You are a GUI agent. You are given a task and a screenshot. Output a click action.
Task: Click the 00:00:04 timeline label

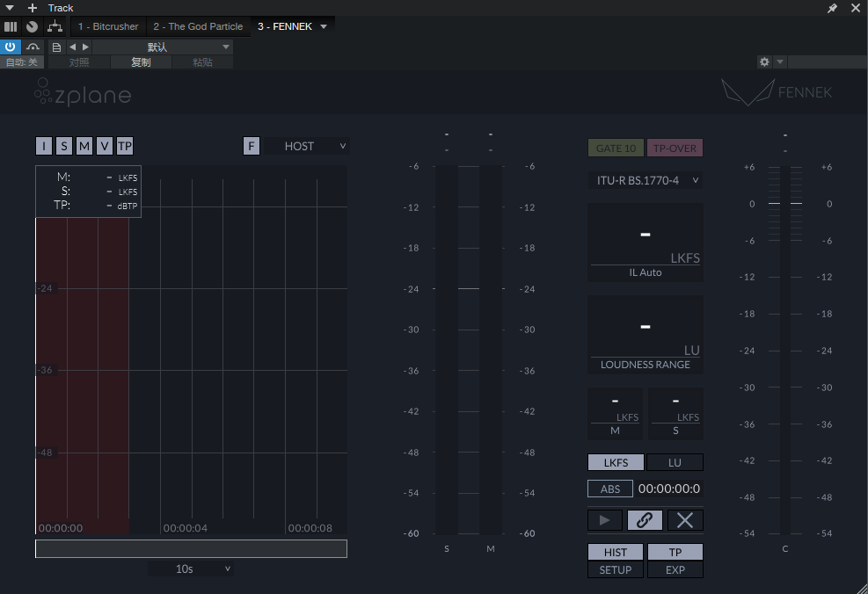(186, 528)
